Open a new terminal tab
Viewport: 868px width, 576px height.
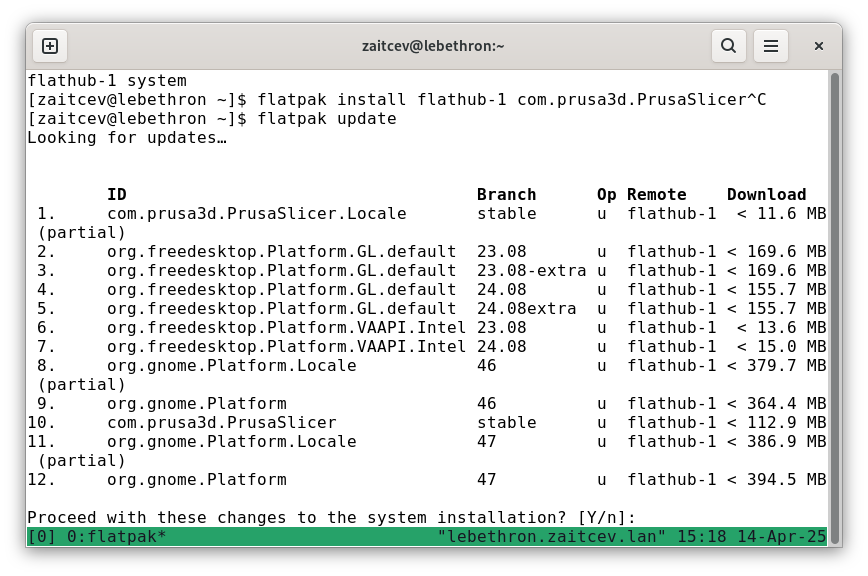[x=50, y=46]
